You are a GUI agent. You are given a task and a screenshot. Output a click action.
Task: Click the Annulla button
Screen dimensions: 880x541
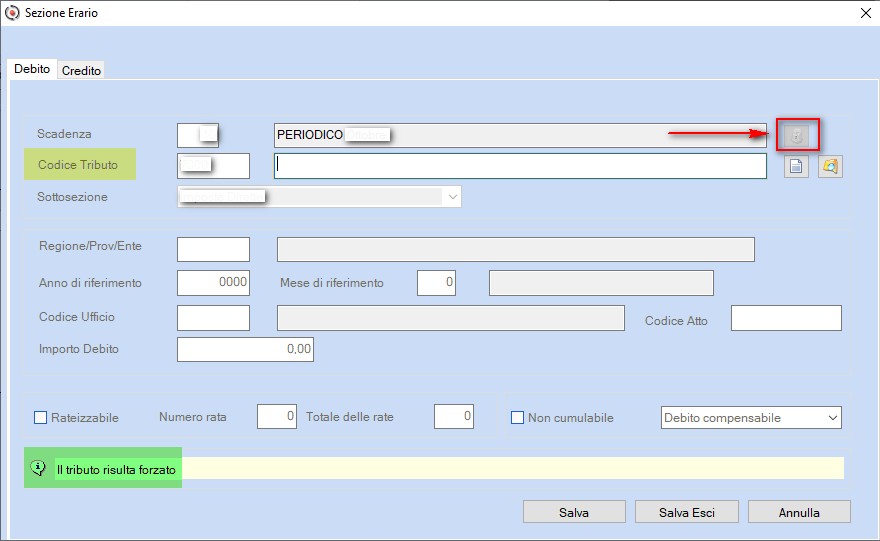pyautogui.click(x=799, y=512)
